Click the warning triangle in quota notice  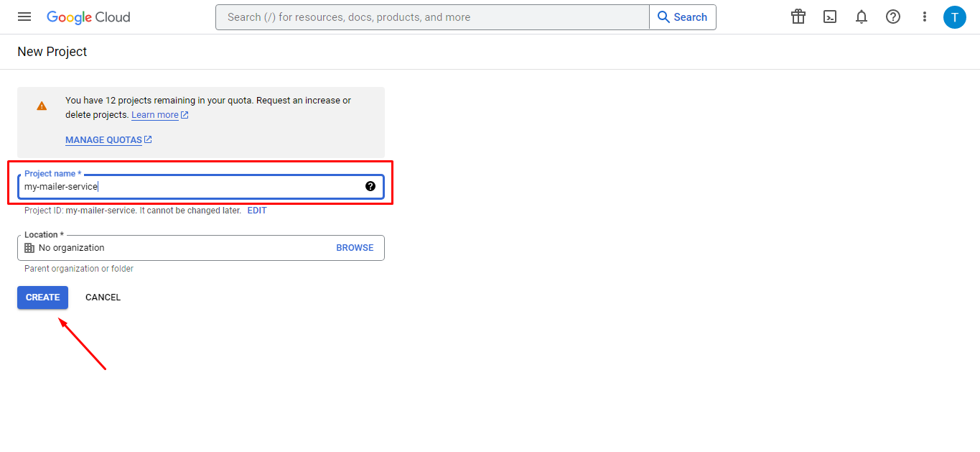point(41,105)
